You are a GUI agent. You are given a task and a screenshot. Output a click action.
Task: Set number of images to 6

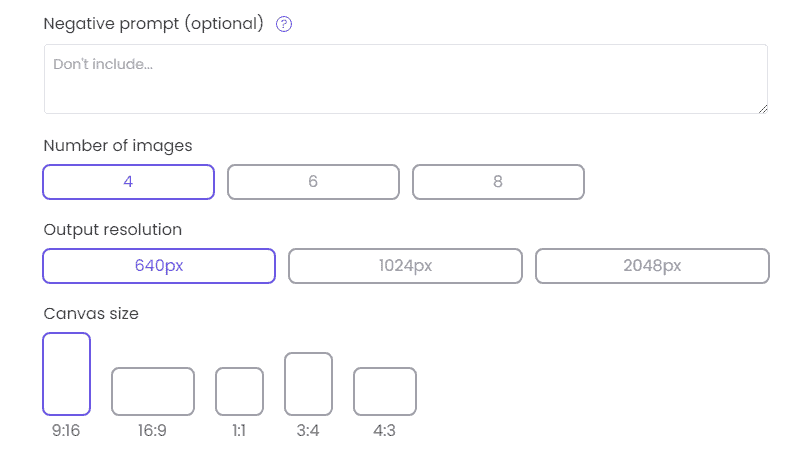(313, 182)
